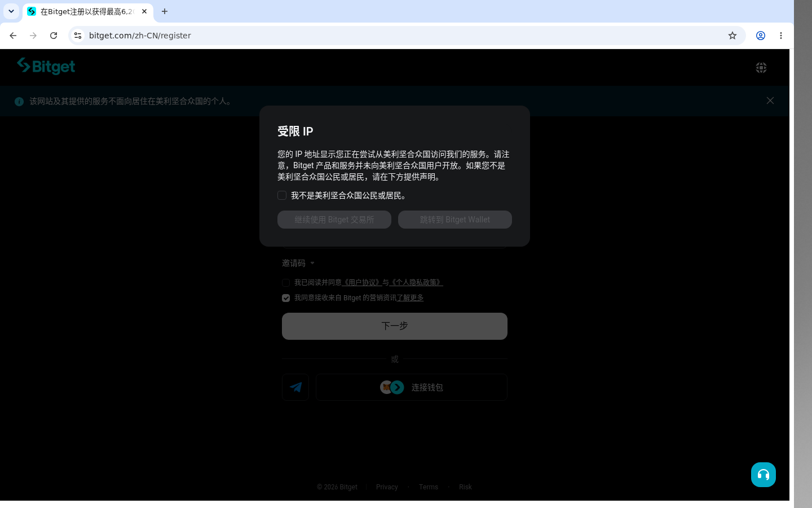The image size is (812, 508).
Task: Uncheck the marketing info checkbox
Action: tap(286, 298)
